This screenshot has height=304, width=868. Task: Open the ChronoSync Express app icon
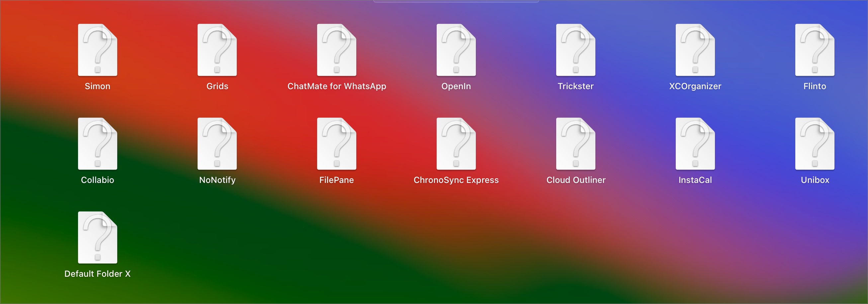click(456, 144)
